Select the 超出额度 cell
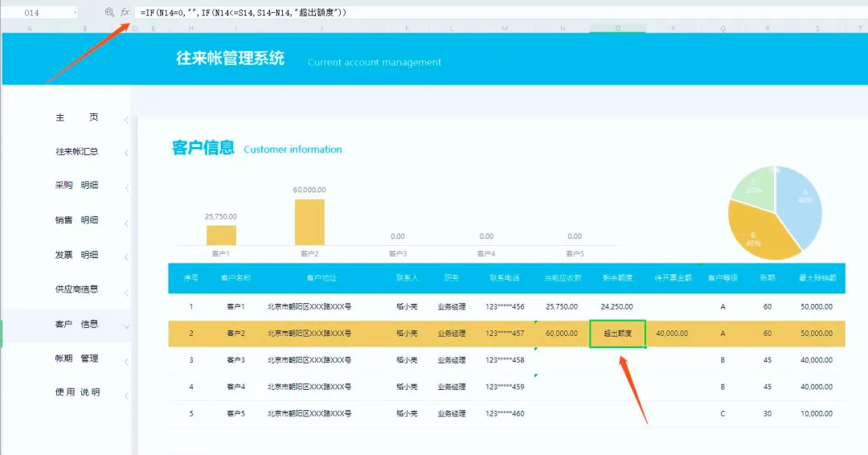 (x=618, y=334)
